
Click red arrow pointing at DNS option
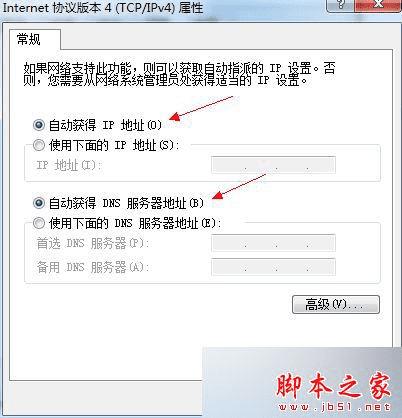[239, 186]
